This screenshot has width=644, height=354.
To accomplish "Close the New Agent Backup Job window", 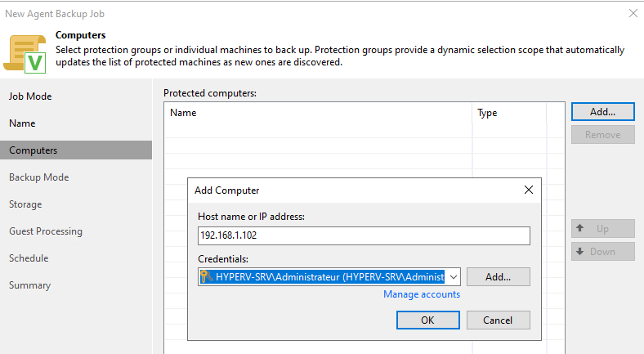I will click(633, 14).
